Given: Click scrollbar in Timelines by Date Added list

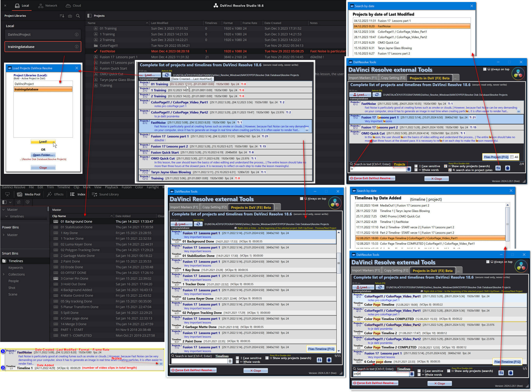Looking at the screenshot, I should 508,224.
